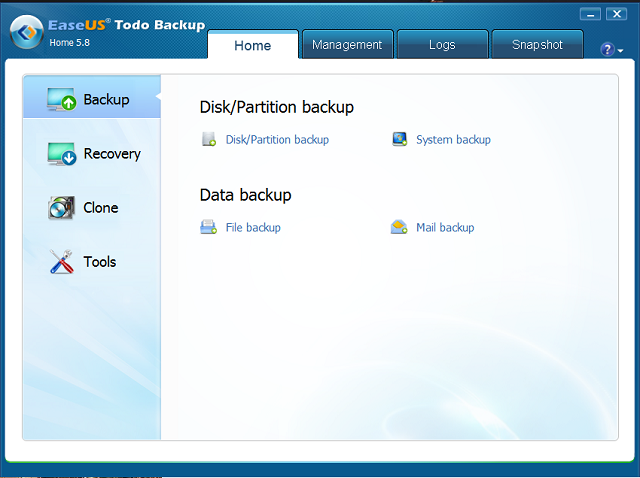
Task: Click the System backup monitor icon
Action: [x=400, y=140]
